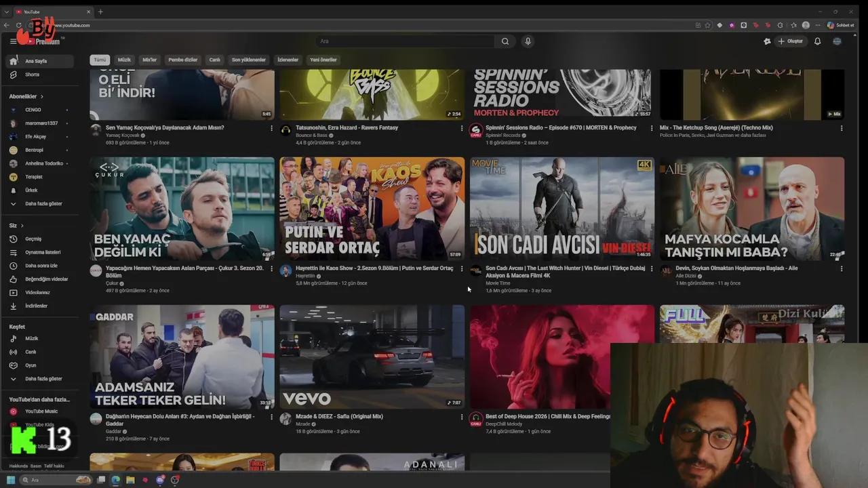Open Oynatma listeleri playlists

click(41, 252)
